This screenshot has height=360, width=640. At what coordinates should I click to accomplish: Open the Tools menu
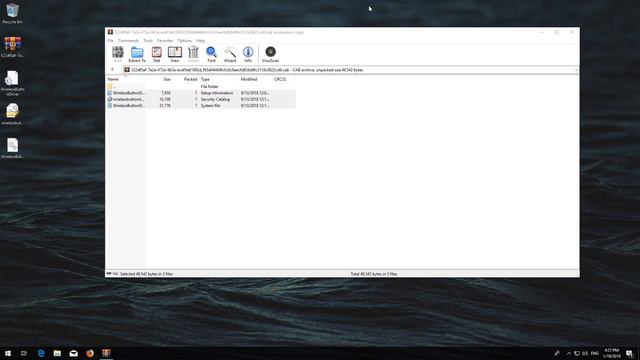click(x=148, y=40)
